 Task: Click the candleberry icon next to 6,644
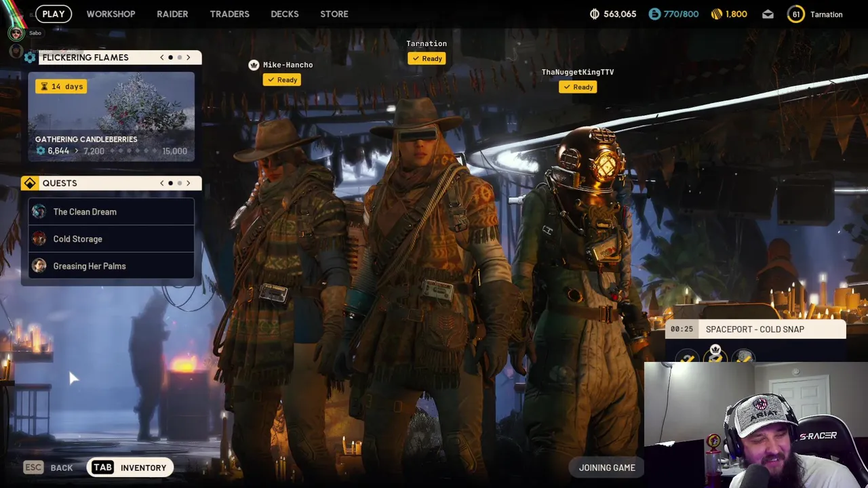click(x=41, y=151)
